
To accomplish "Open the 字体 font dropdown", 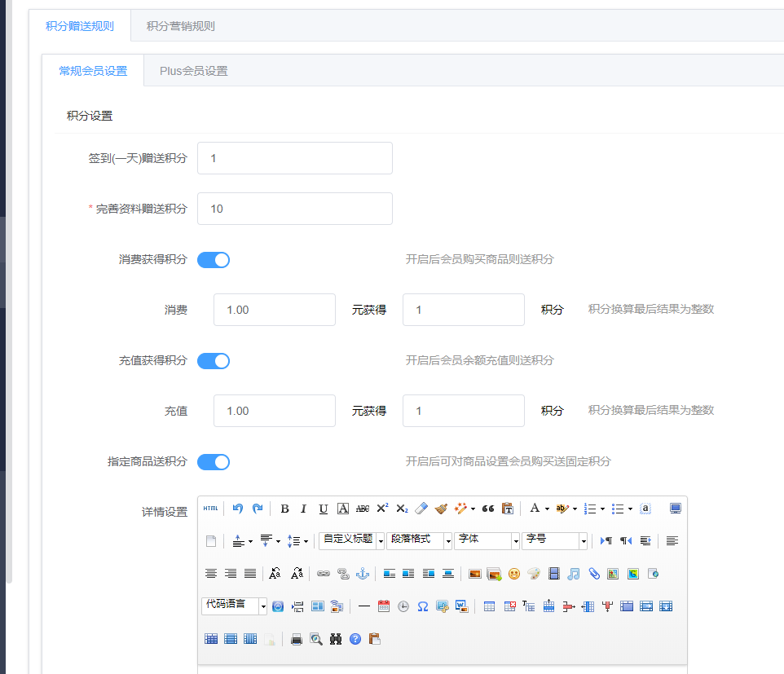I will (x=487, y=540).
